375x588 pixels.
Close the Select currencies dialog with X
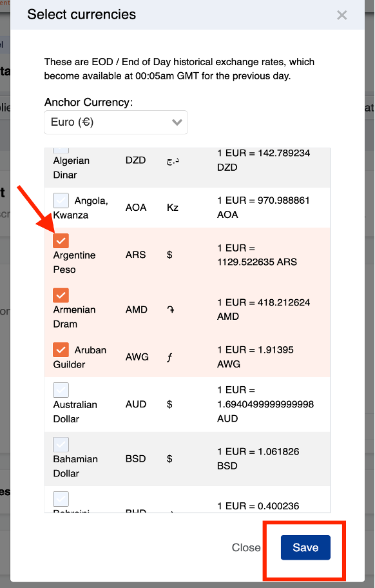341,15
